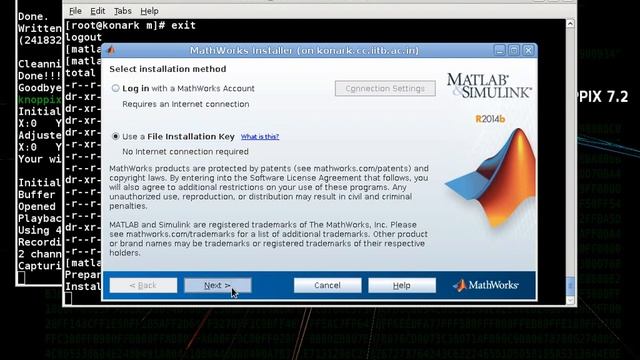Click the MathWorks Installer title bar text
The height and width of the screenshot is (360, 640).
tap(304, 51)
